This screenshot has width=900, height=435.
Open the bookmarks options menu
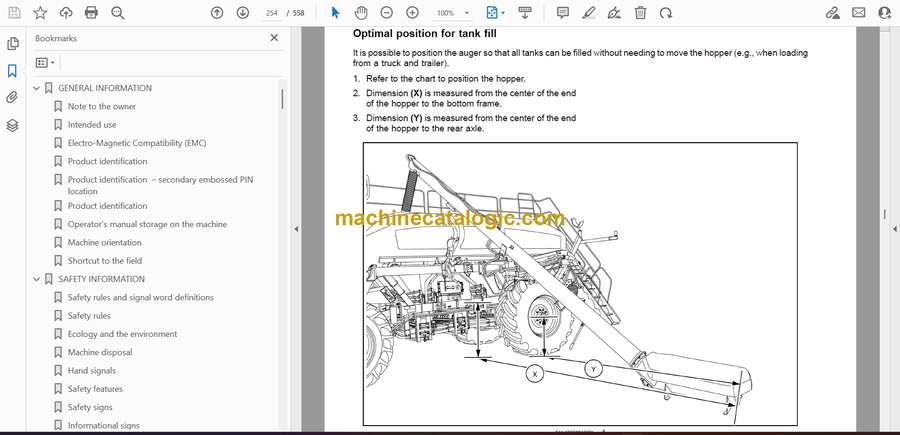(45, 63)
